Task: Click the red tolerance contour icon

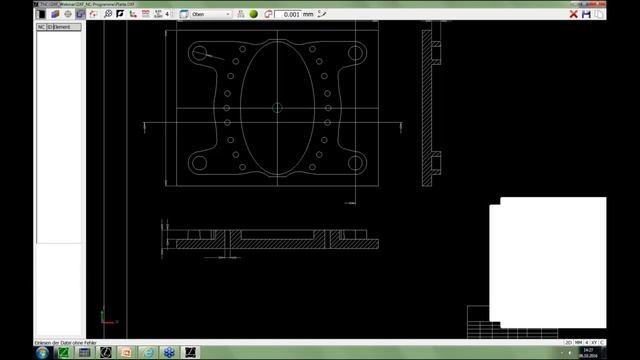Action: pos(268,14)
